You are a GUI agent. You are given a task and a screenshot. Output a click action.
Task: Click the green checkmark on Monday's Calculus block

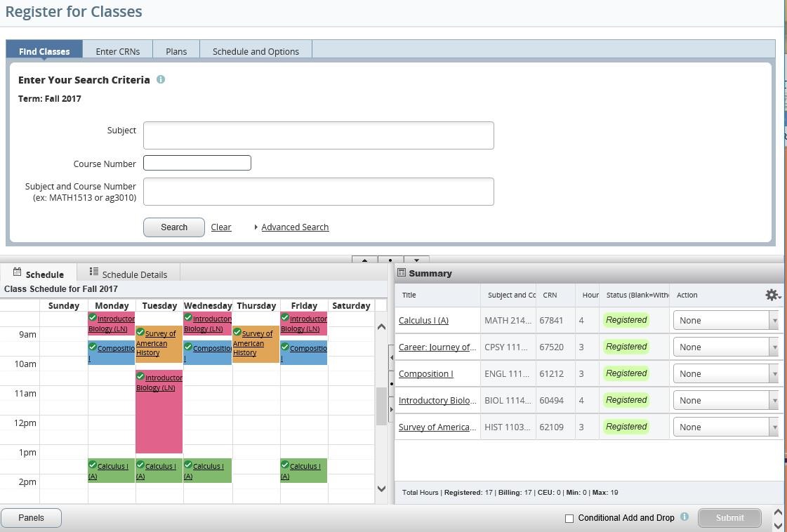[x=92, y=464]
